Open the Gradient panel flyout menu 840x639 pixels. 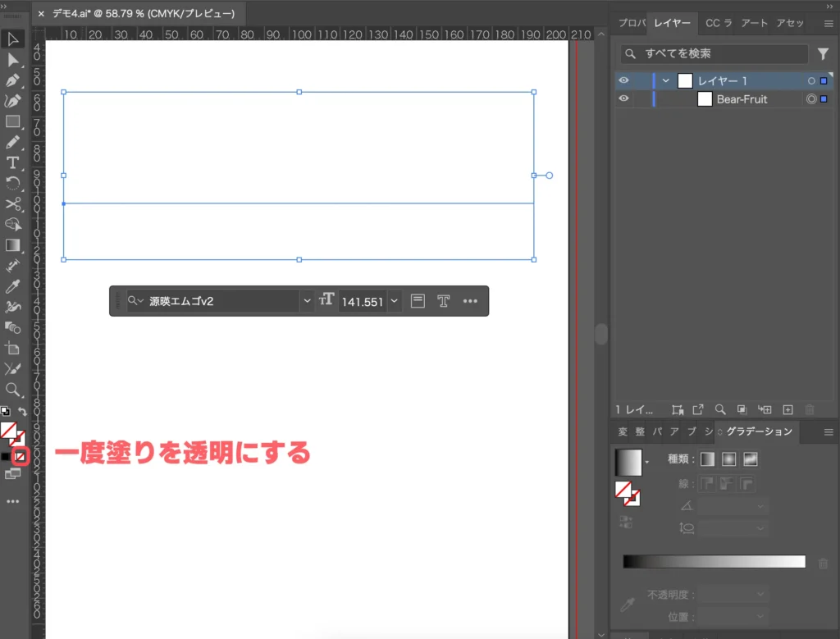pos(829,432)
